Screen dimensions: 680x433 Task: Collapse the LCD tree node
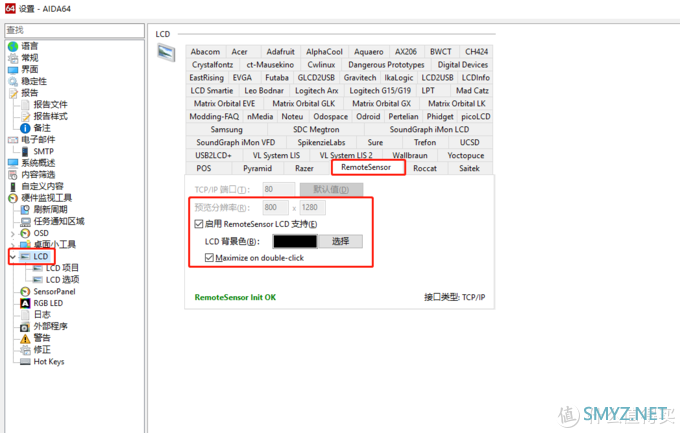coord(13,257)
